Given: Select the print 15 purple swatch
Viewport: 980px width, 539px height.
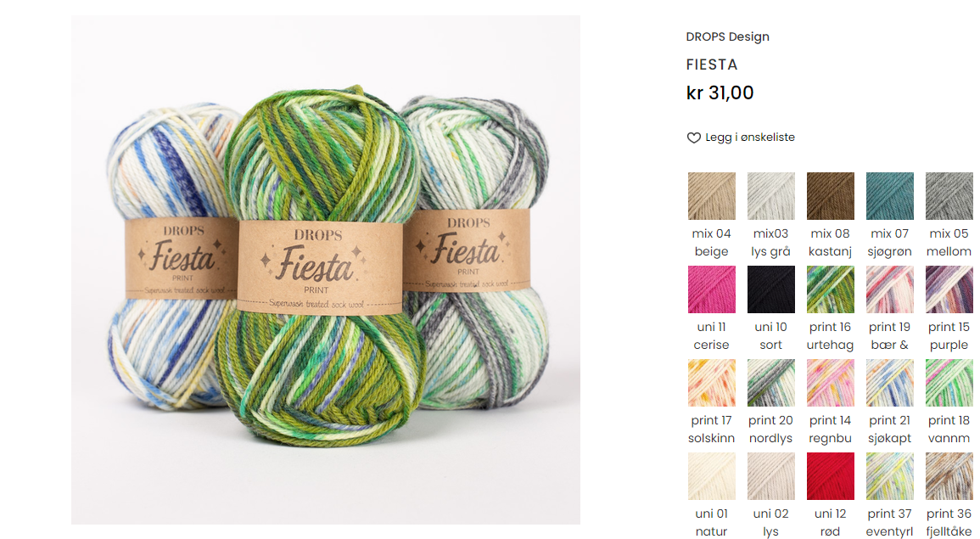Looking at the screenshot, I should [949, 289].
